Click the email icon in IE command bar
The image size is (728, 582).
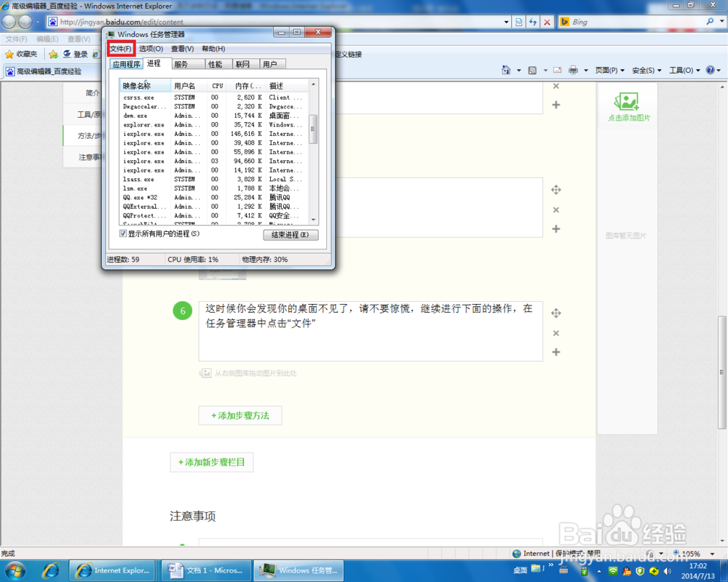(x=558, y=70)
